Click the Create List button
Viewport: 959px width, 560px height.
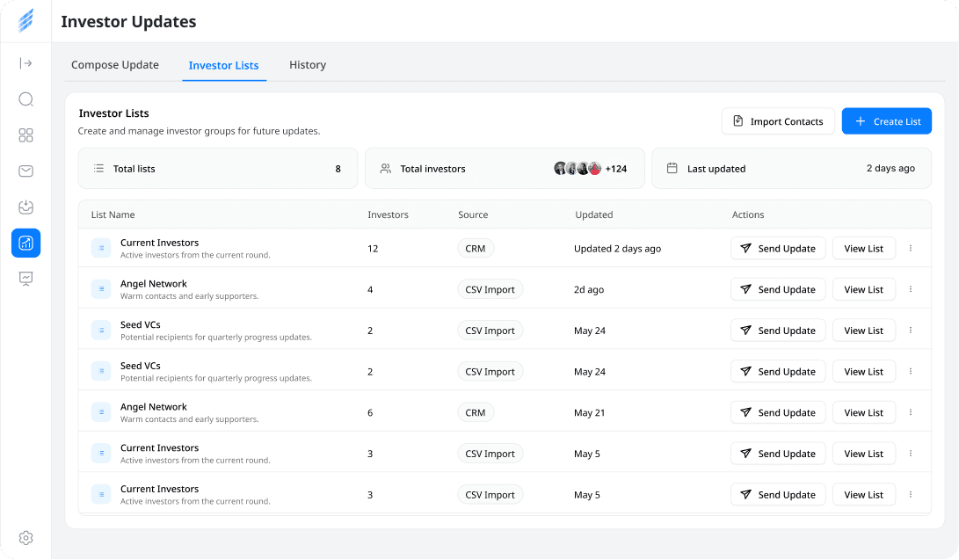(887, 121)
